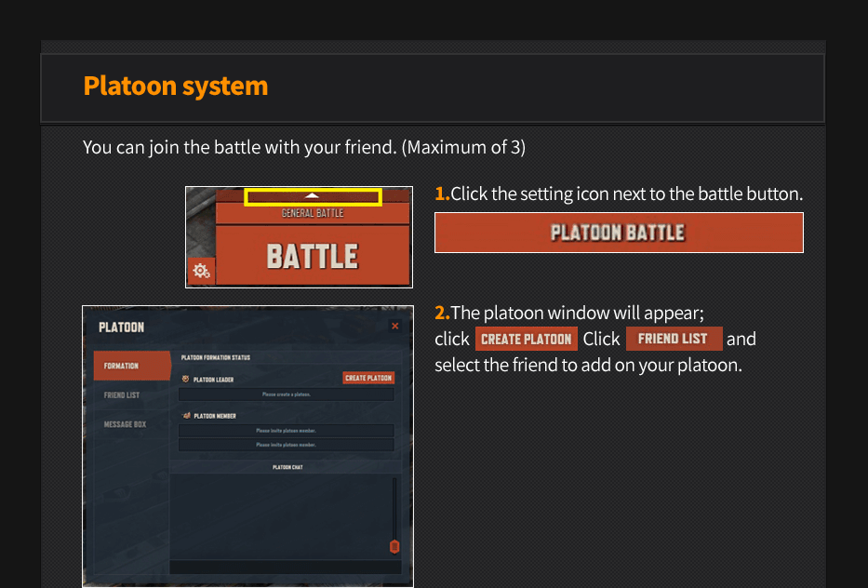
Task: Click the platoon leader badge icon
Action: coord(185,379)
